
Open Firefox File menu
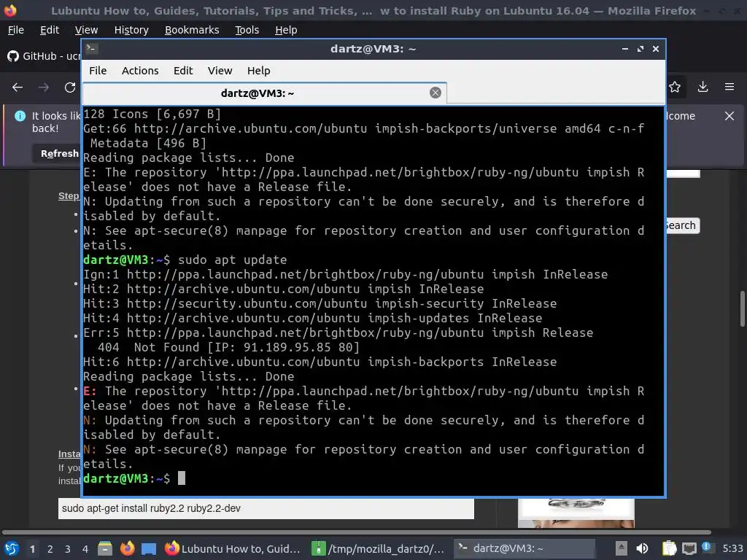16,30
